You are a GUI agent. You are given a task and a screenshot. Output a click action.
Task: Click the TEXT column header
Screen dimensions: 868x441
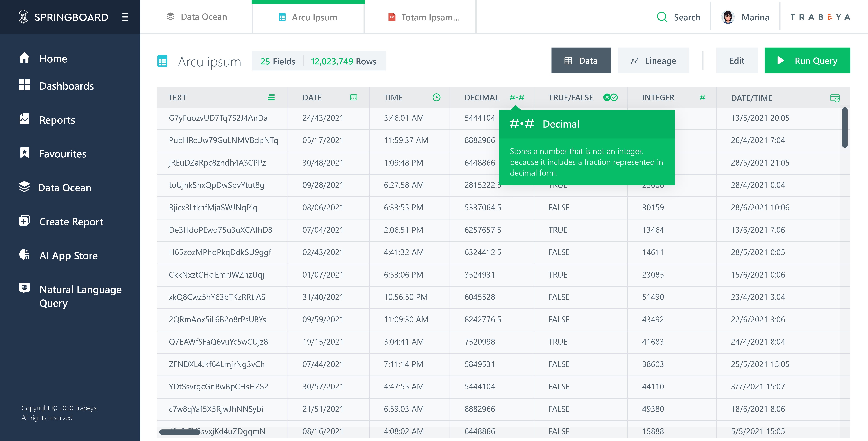point(222,98)
